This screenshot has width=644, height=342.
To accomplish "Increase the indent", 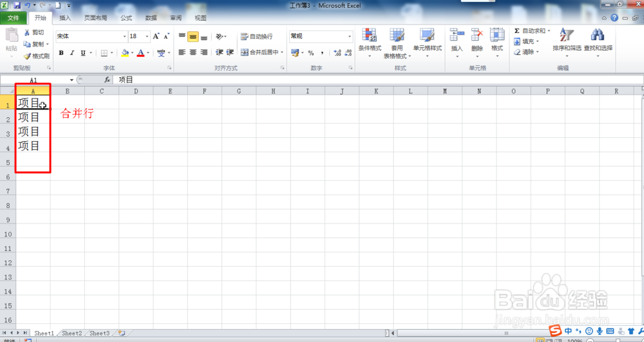I will 230,52.
